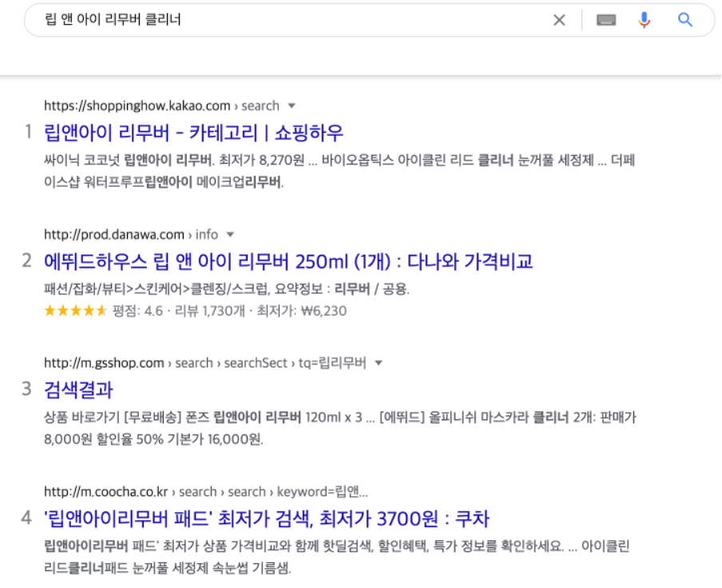The width and height of the screenshot is (722, 588).
Task: Open the '립앤아이리무버 패드' 최저가 검색 쿠차 result
Action: (x=266, y=518)
